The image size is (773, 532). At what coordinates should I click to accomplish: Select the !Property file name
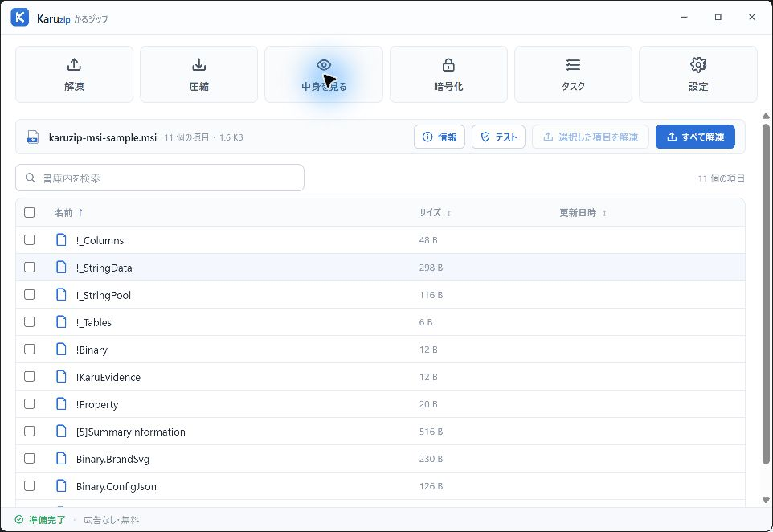tap(97, 404)
